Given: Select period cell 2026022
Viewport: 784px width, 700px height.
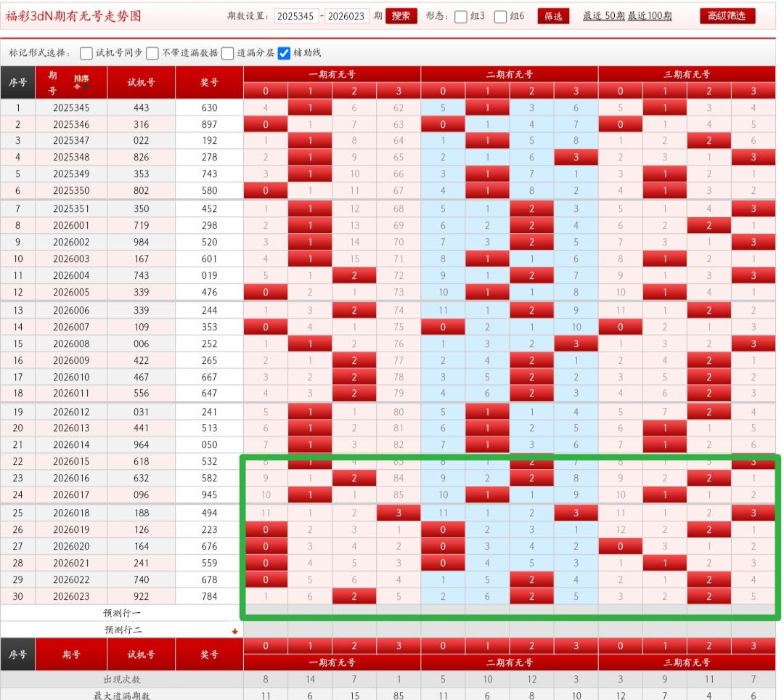Looking at the screenshot, I should (x=71, y=579).
